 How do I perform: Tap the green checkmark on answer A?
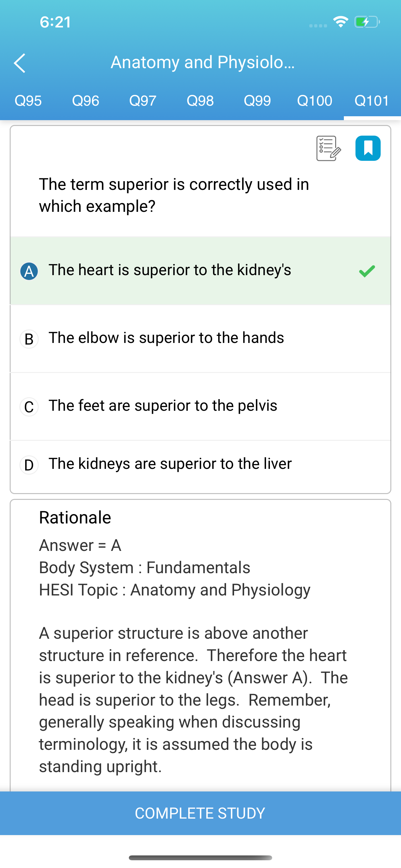click(367, 271)
